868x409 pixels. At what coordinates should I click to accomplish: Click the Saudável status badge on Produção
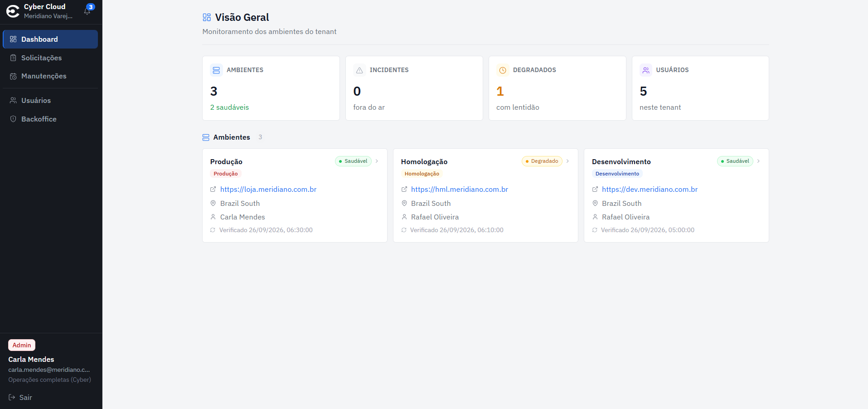click(353, 161)
